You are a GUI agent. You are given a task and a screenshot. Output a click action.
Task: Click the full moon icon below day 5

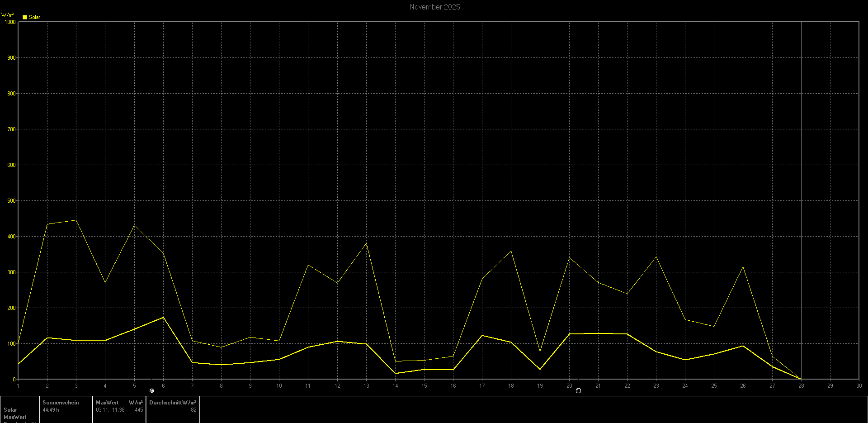151,390
